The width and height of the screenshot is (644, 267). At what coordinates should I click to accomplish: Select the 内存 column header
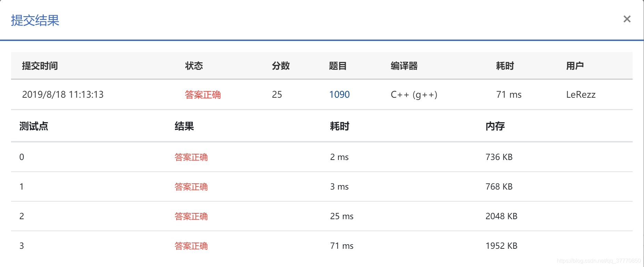[x=495, y=126]
